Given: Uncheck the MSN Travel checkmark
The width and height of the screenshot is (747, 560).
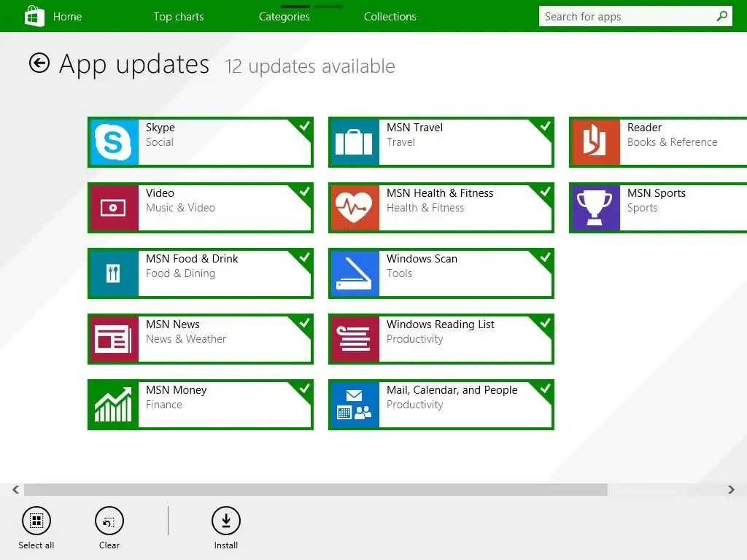Looking at the screenshot, I should (x=545, y=126).
